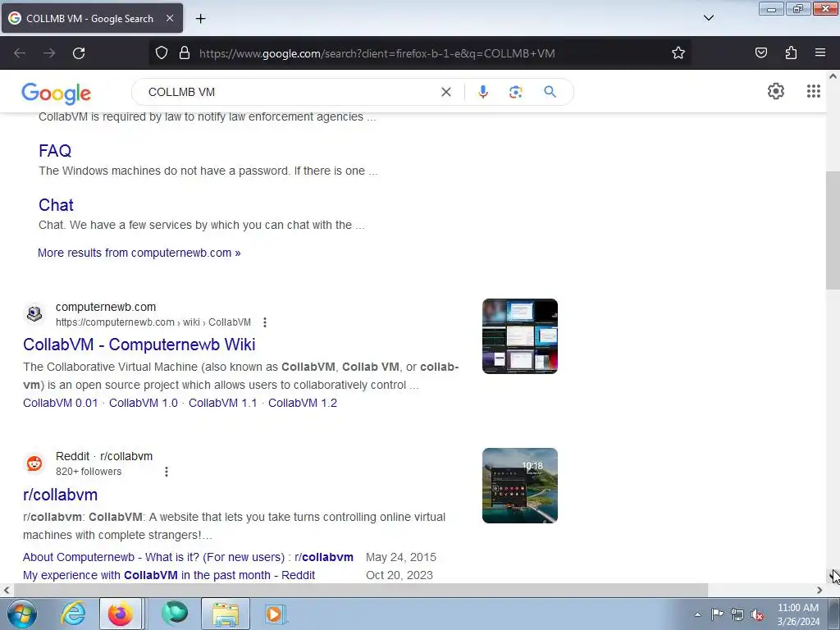840x630 pixels.
Task: Open more options for Reddit result
Action: [x=166, y=472]
